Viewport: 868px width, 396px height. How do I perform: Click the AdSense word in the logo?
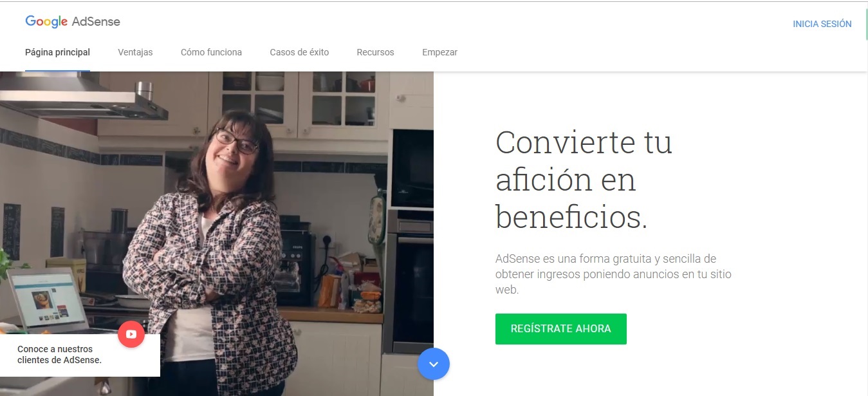pos(96,21)
